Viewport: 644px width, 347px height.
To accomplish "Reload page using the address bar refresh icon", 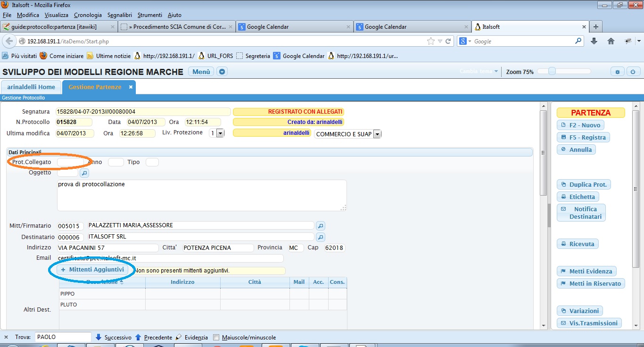I will [448, 41].
